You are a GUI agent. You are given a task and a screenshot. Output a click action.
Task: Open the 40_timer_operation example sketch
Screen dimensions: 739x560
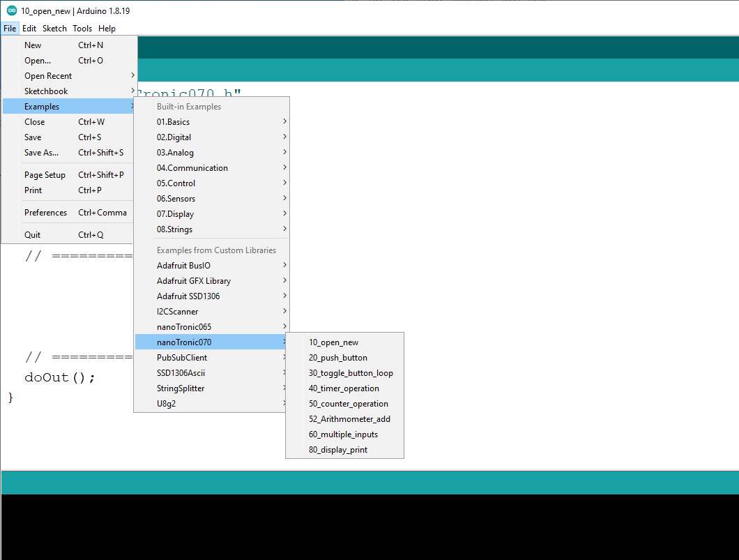point(344,388)
